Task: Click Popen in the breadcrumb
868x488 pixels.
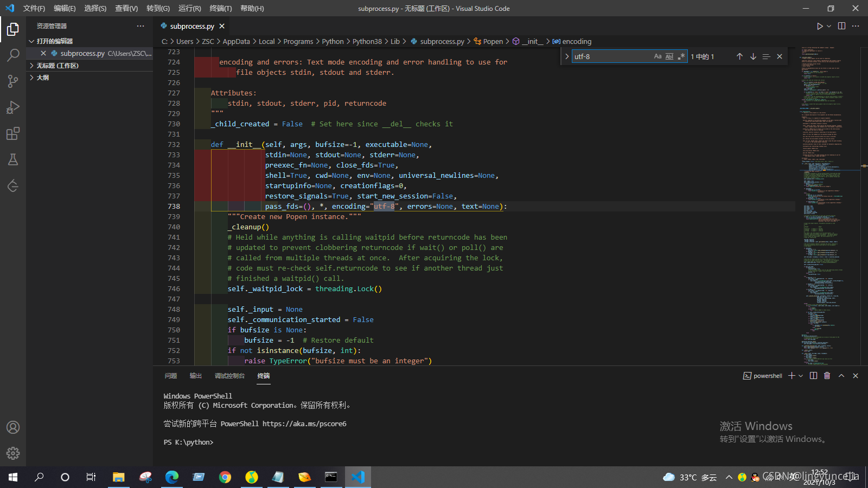Action: [493, 41]
